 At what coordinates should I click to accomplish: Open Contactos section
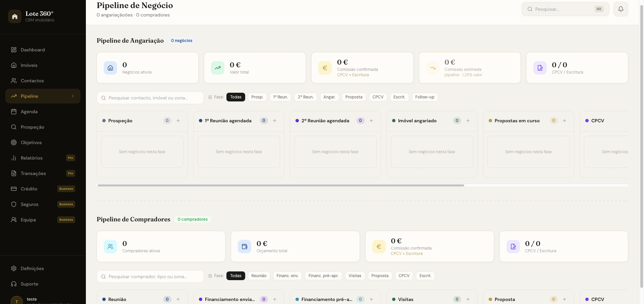point(43,81)
